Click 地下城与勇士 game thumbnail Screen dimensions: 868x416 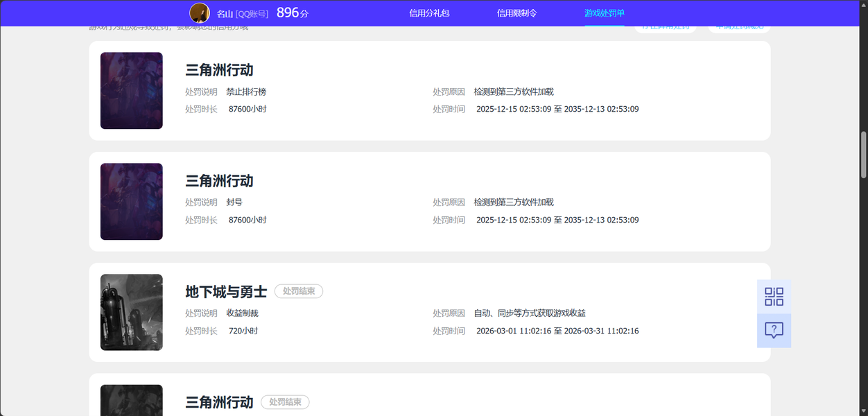[x=132, y=312]
